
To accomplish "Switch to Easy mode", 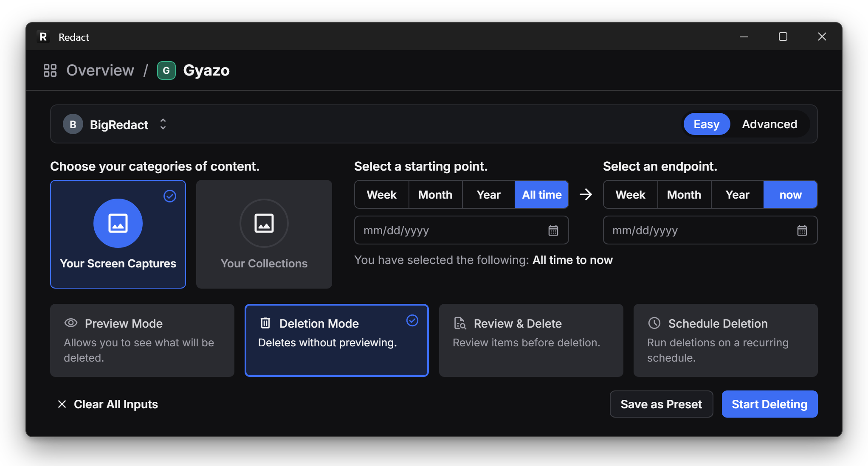I will click(x=707, y=124).
